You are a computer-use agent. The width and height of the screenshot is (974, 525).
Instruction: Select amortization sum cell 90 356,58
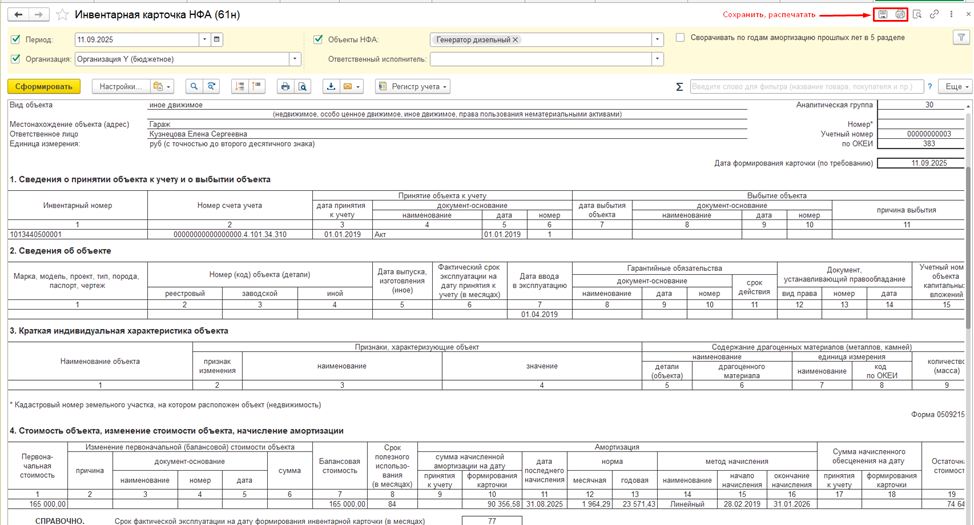pyautogui.click(x=492, y=504)
